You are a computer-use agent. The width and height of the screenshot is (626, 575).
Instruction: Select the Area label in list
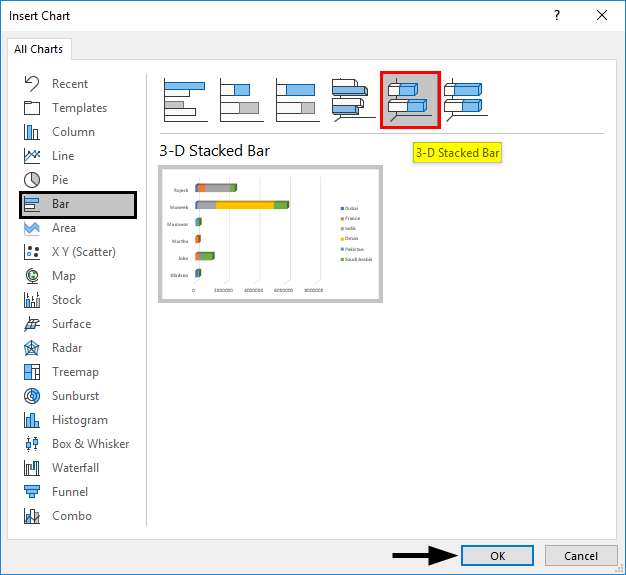coord(64,228)
